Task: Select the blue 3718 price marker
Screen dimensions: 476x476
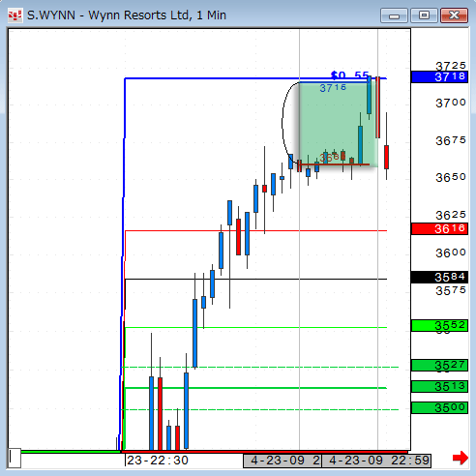Action: 439,77
